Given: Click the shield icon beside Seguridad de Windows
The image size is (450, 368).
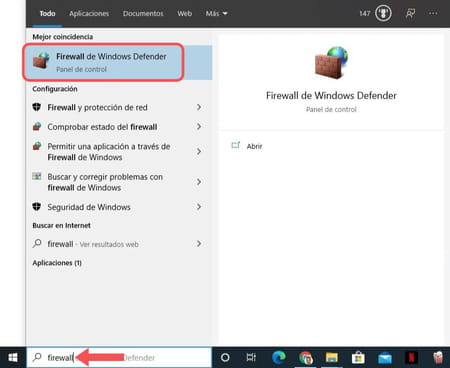Looking at the screenshot, I should pyautogui.click(x=37, y=207).
